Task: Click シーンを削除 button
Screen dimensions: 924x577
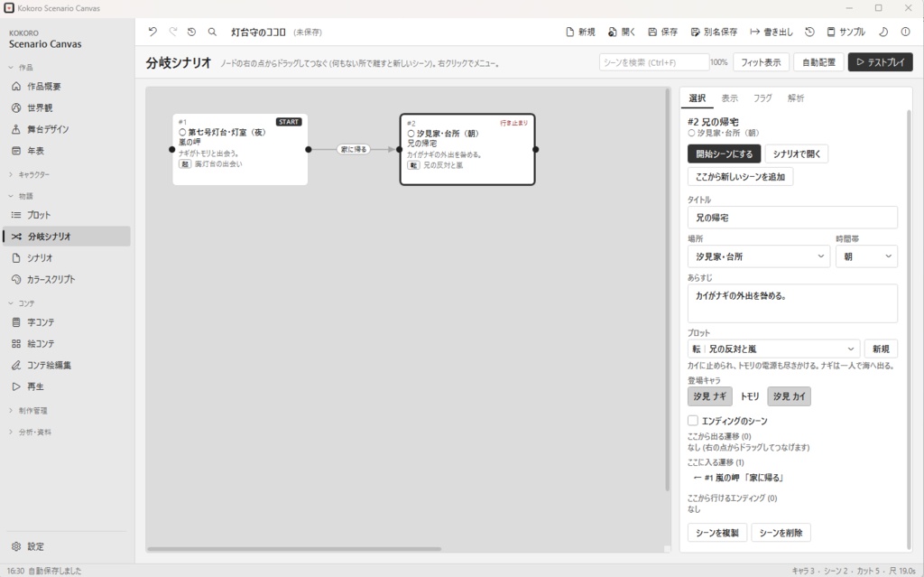Action: (x=781, y=533)
